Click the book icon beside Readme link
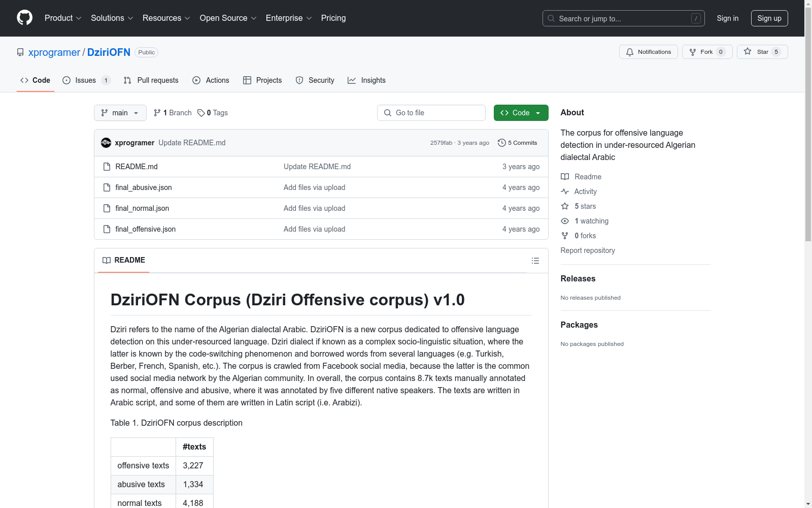The height and width of the screenshot is (508, 812). pyautogui.click(x=565, y=177)
